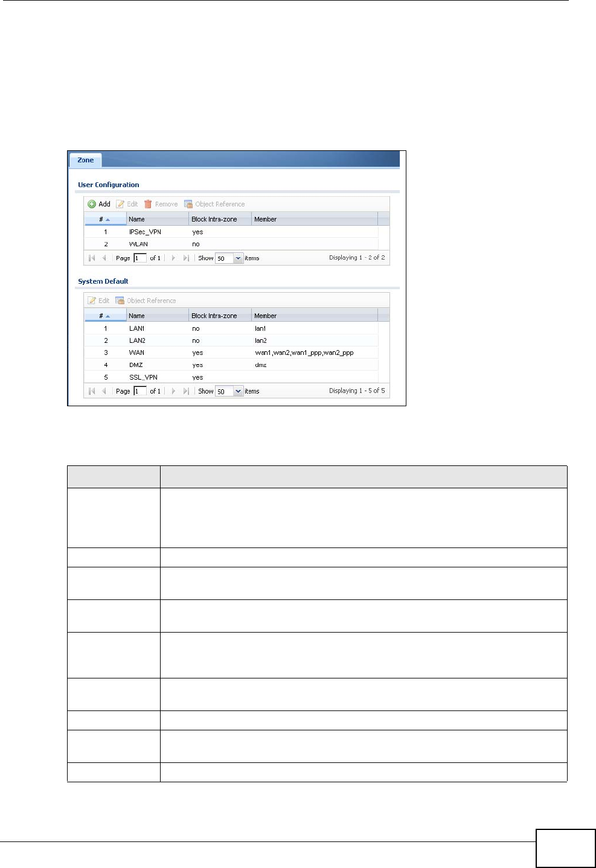Select the WAN zone row
Viewport: 596px width, 868px height.
point(231,353)
